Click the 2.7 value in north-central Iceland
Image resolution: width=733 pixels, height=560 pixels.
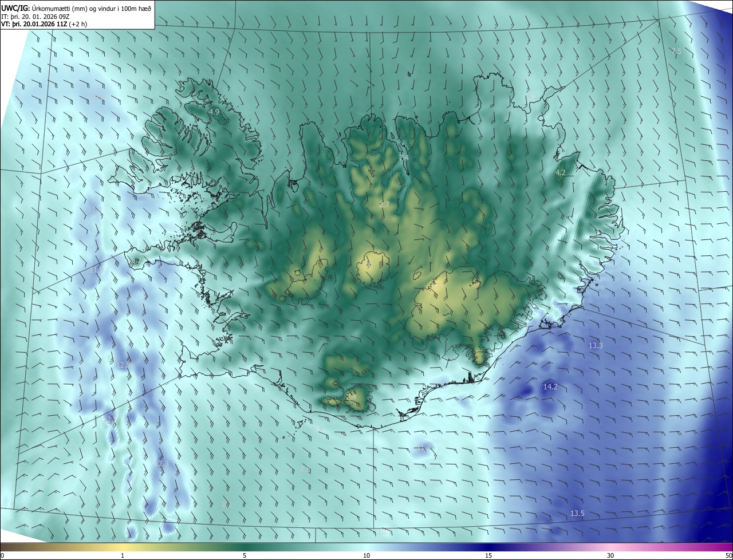384,204
